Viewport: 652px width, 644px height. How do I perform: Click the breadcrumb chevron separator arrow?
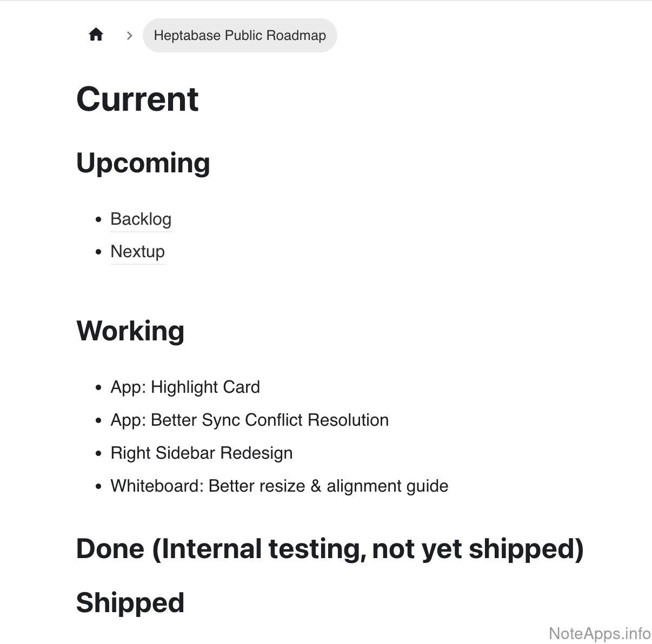click(x=129, y=36)
